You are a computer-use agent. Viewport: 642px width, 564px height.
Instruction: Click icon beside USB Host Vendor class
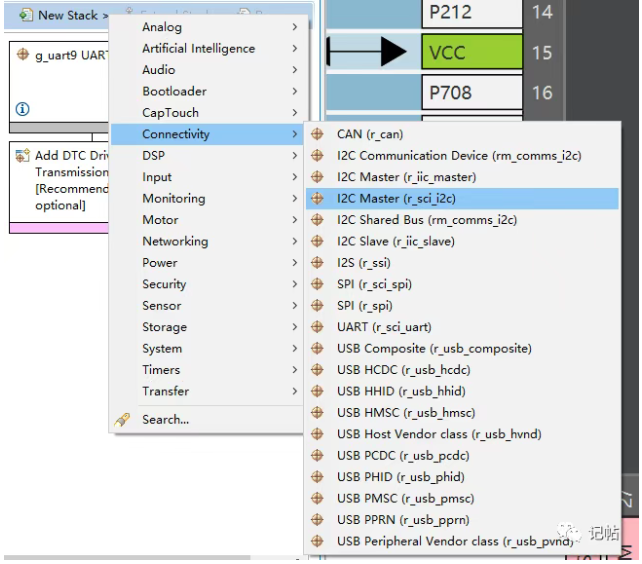click(317, 434)
